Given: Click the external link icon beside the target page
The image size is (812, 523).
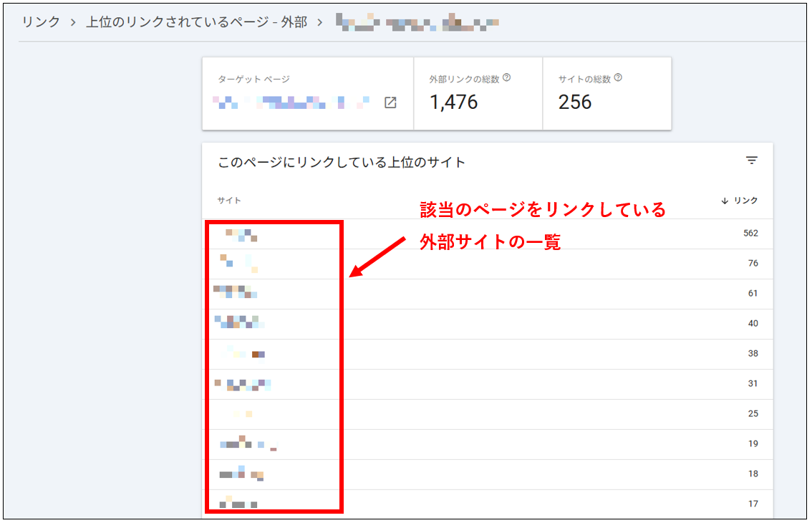Looking at the screenshot, I should click(390, 103).
